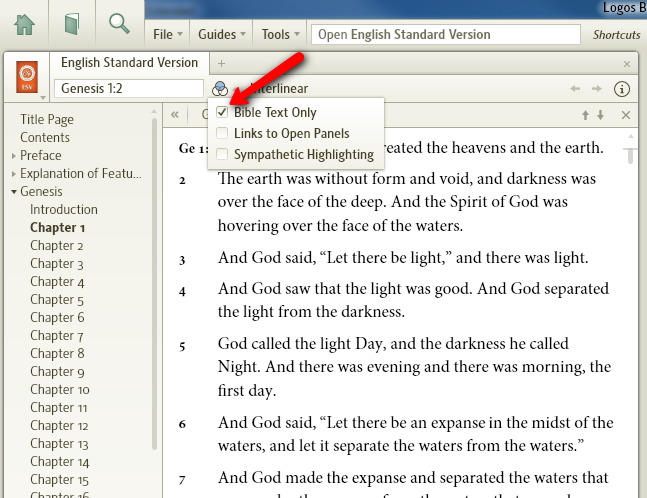Click the Shortcuts bar label
647x498 pixels.
click(x=616, y=35)
